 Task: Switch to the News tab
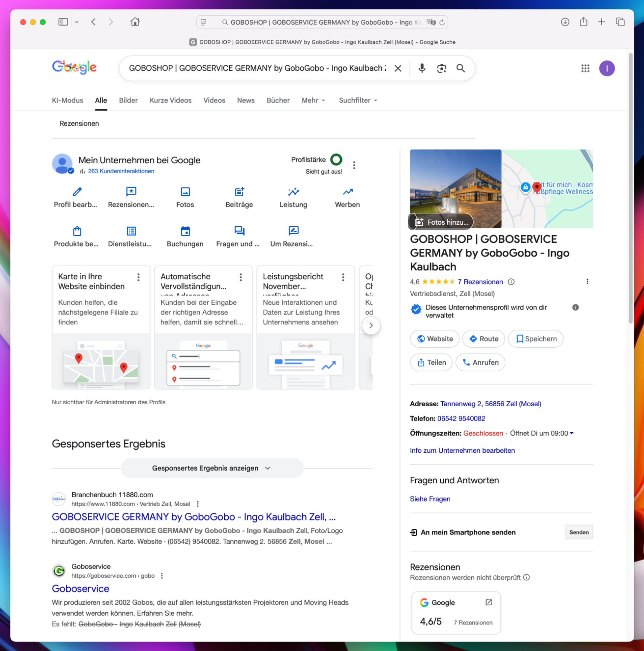pos(246,100)
